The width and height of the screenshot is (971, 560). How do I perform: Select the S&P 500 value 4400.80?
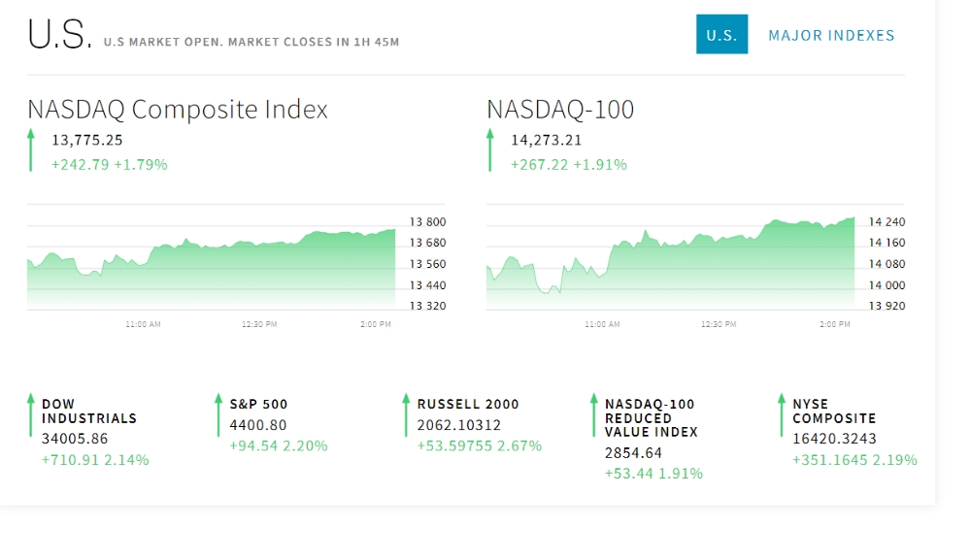[x=258, y=425]
